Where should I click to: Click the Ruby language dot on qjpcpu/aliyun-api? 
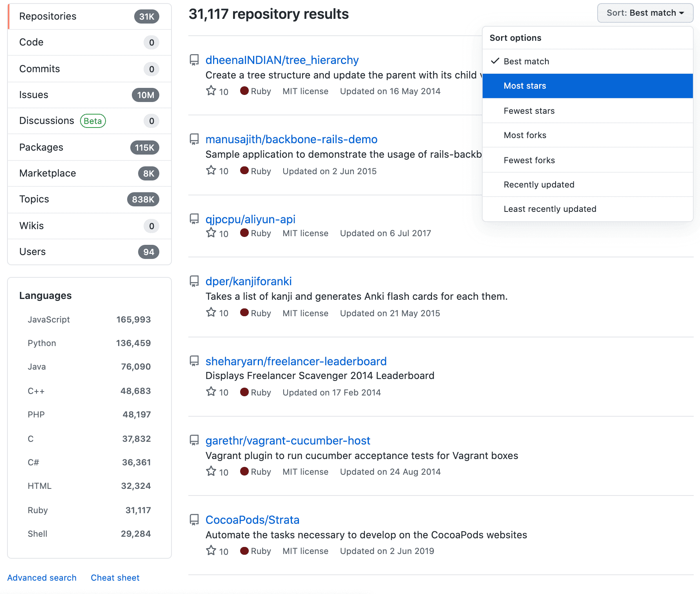tap(244, 233)
